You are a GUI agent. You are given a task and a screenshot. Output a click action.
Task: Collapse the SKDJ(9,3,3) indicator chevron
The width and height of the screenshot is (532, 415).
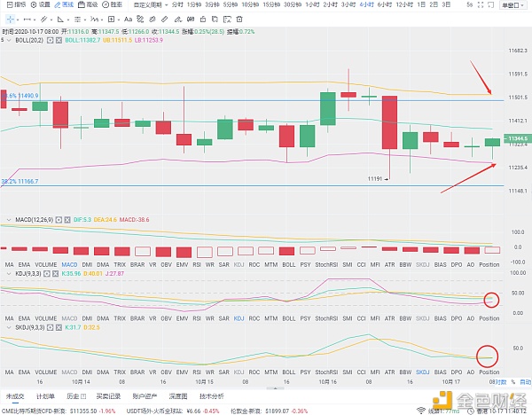point(9,327)
